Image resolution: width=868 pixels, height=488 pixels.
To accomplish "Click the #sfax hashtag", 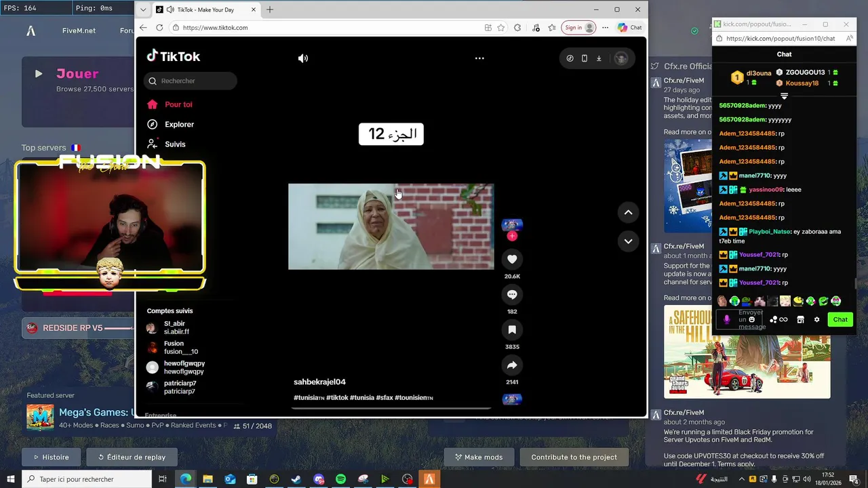I will 384,397.
